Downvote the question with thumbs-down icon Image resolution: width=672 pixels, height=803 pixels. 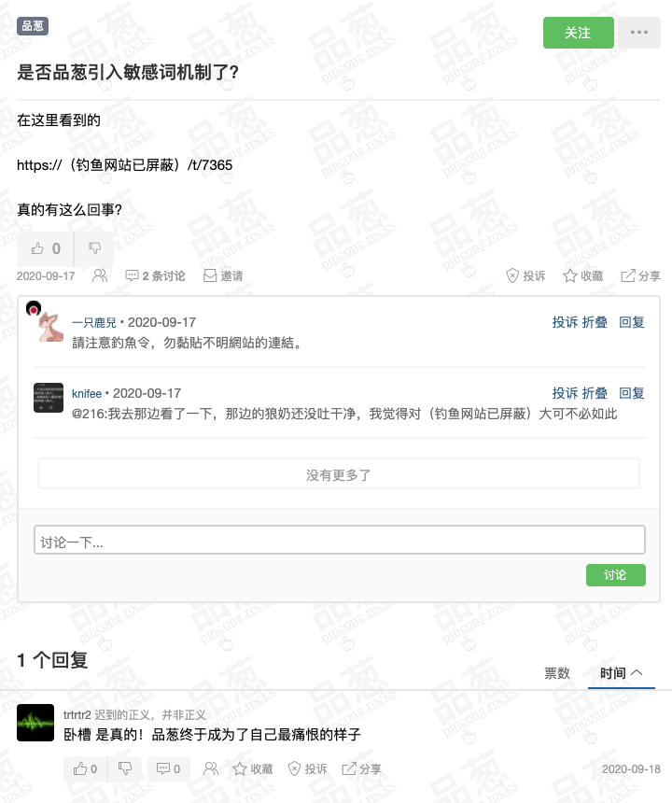coord(94,248)
